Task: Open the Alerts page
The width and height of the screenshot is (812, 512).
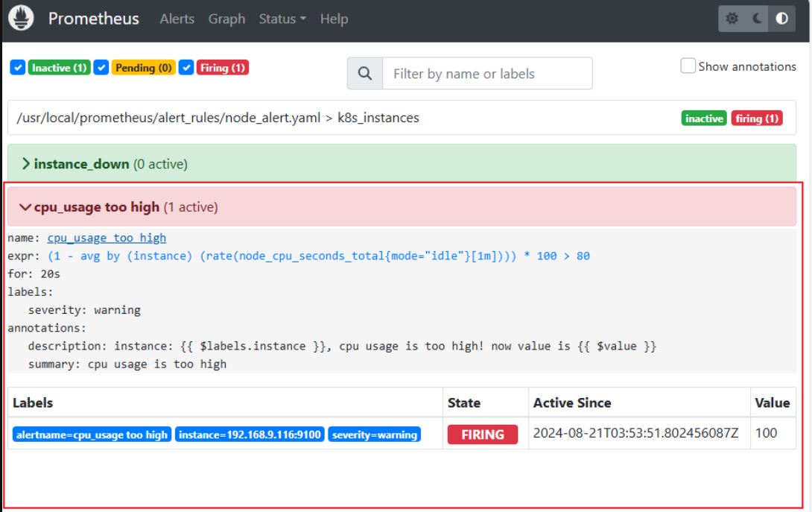Action: click(177, 19)
